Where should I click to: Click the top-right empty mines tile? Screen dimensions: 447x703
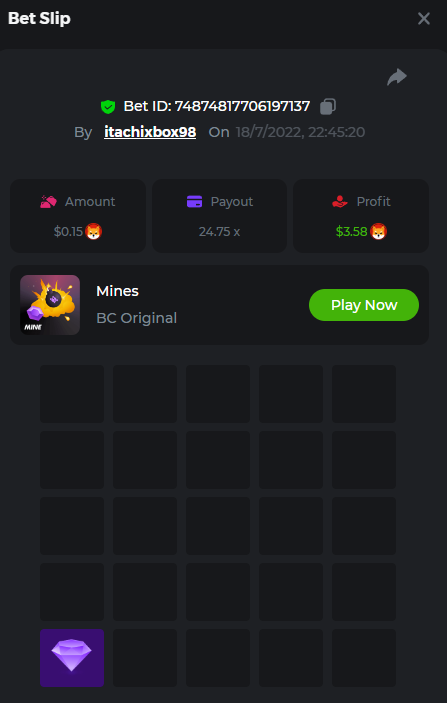tap(364, 394)
